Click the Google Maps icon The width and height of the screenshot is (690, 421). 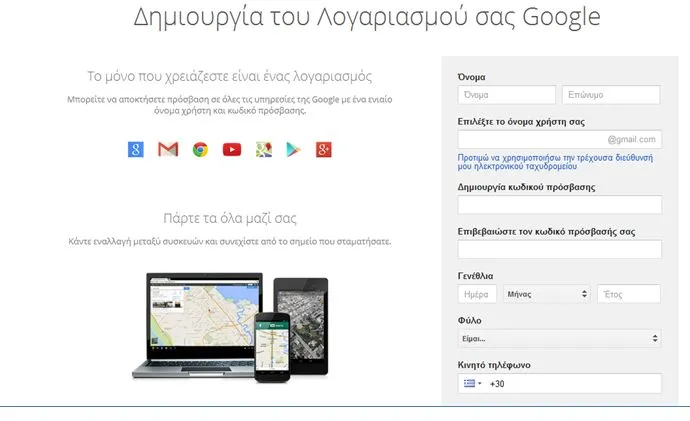pyautogui.click(x=264, y=150)
